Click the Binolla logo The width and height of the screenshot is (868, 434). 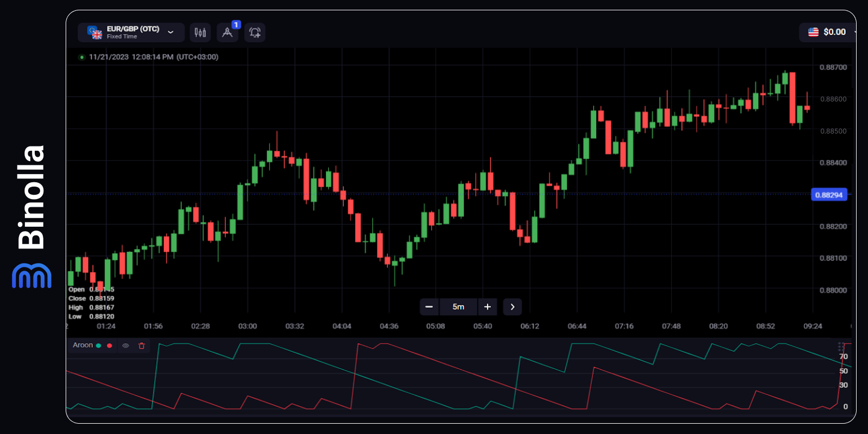coord(31,216)
